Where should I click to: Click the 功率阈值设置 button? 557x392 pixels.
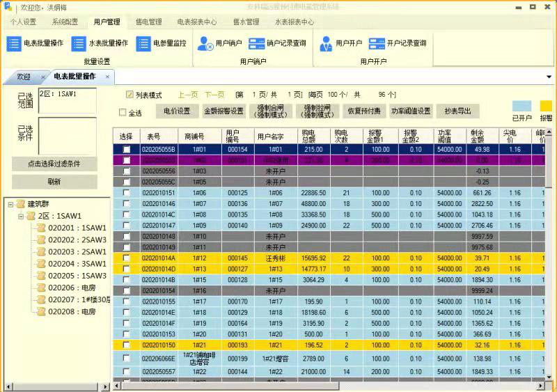tap(411, 111)
